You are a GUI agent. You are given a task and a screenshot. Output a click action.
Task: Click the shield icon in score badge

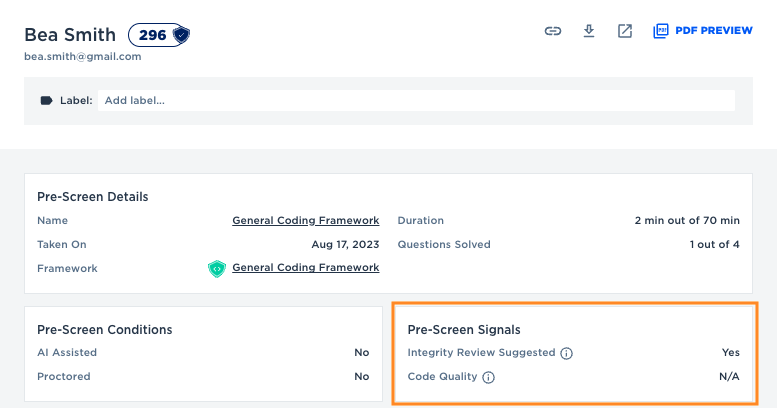coord(180,35)
